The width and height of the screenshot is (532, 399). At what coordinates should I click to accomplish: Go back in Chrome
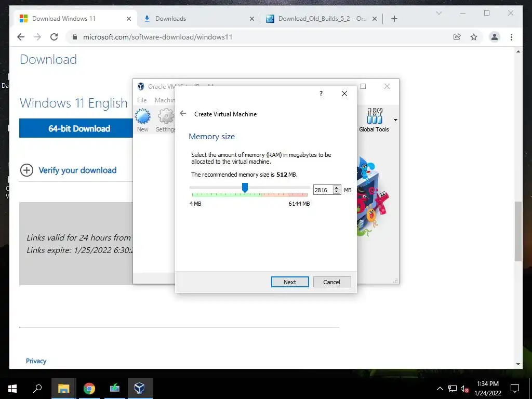21,37
